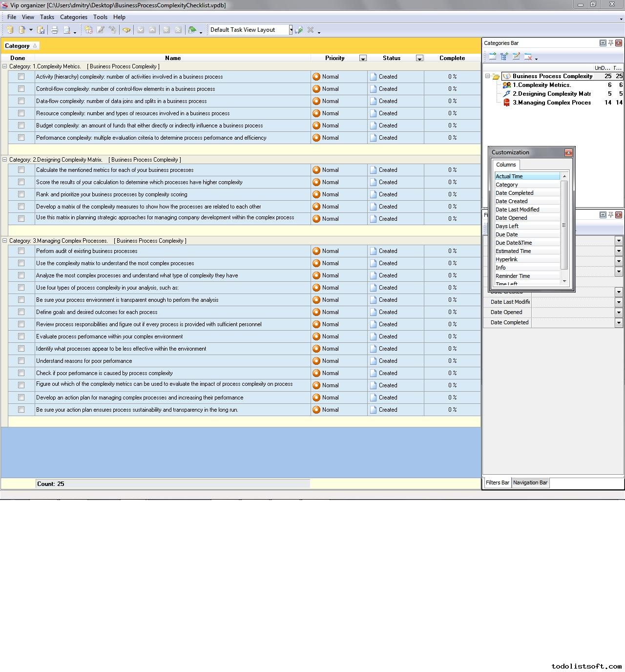Mark 'Perform audit of existing business processes' done

pyautogui.click(x=21, y=251)
